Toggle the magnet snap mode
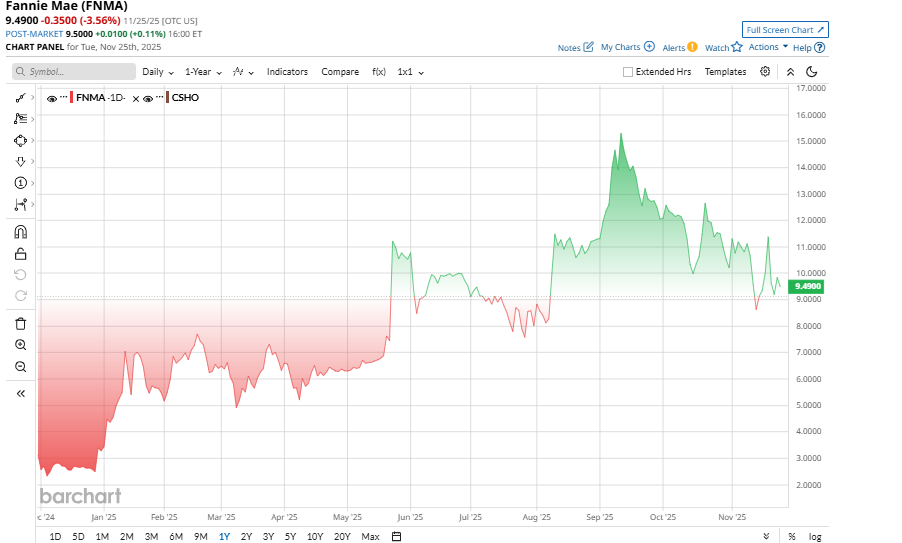The width and height of the screenshot is (902, 543). (20, 232)
